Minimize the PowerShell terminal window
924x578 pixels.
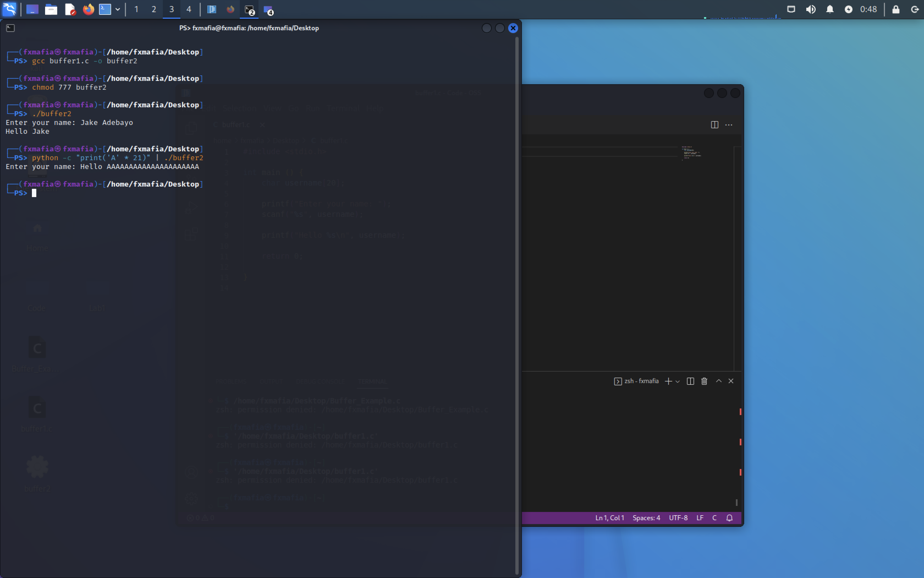tap(486, 28)
